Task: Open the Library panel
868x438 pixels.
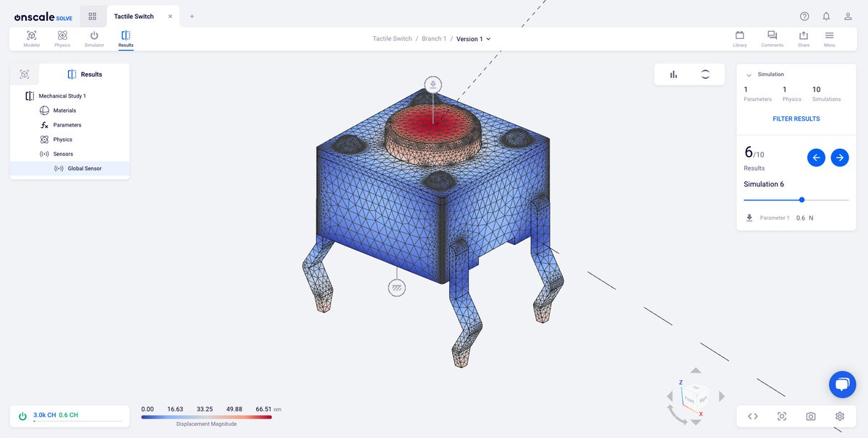Action: click(740, 38)
